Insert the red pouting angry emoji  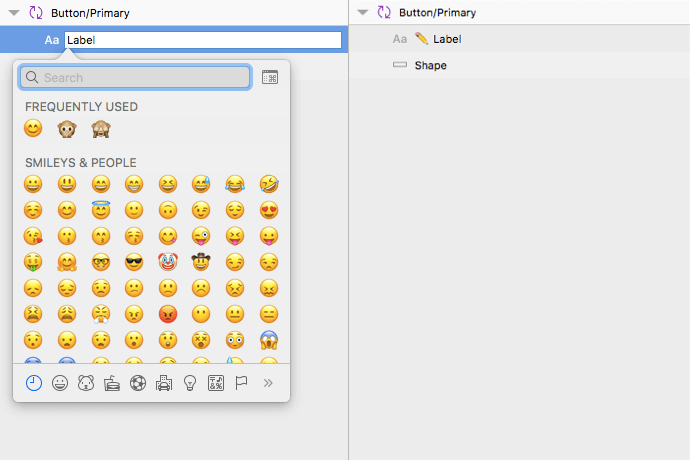pyautogui.click(x=168, y=314)
